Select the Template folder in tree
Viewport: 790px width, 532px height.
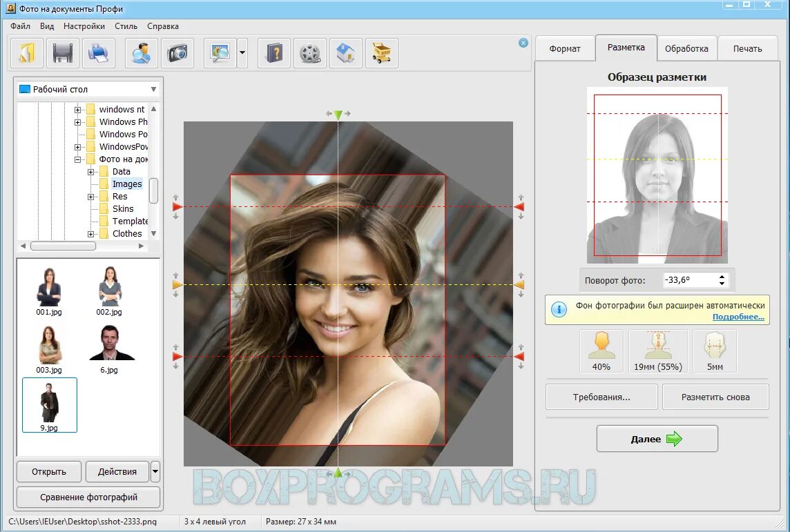click(x=130, y=221)
